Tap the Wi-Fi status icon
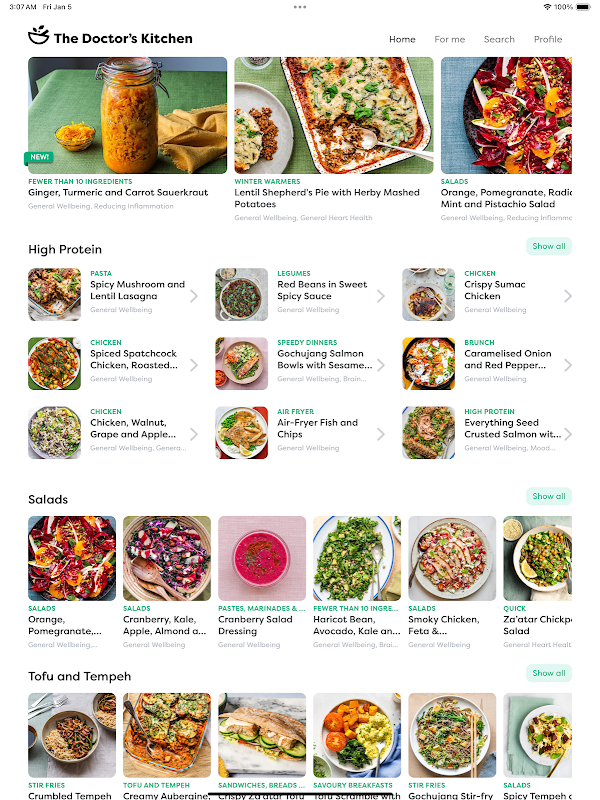Image resolution: width=600 pixels, height=800 pixels. pos(547,7)
